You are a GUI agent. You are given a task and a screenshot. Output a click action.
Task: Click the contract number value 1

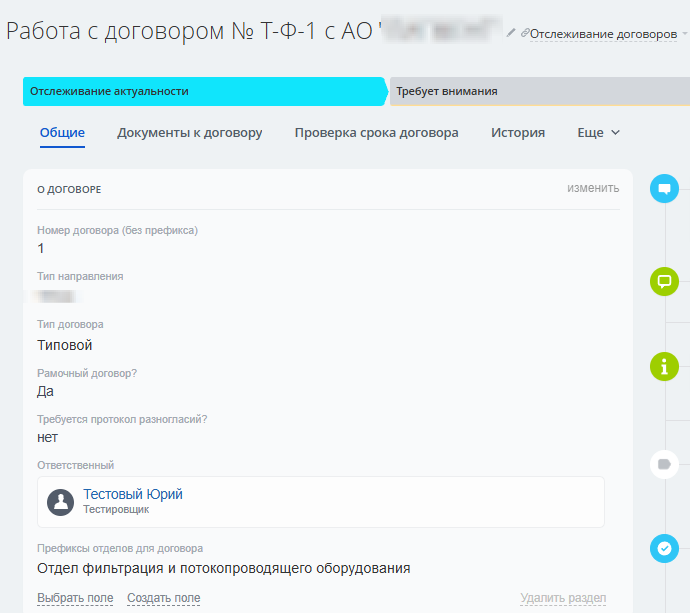(40, 249)
